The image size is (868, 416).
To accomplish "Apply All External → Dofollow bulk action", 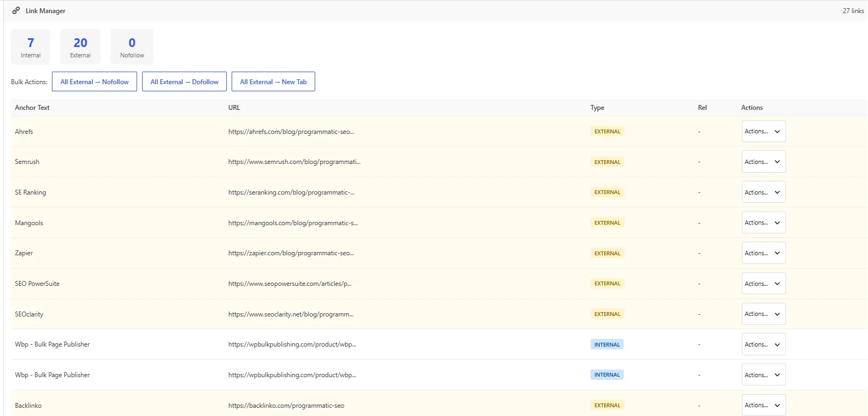I will pyautogui.click(x=184, y=82).
